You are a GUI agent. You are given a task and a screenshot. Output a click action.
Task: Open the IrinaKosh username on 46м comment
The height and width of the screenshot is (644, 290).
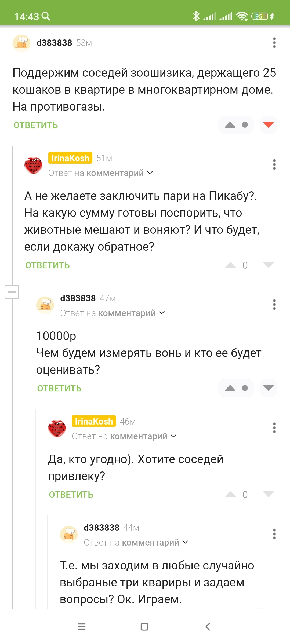[94, 421]
